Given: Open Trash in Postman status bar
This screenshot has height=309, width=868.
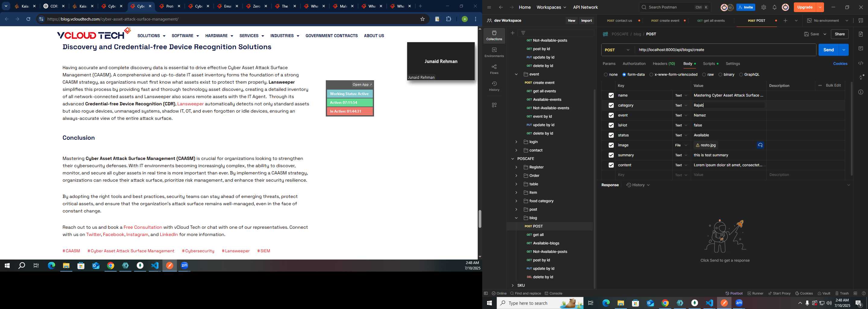Looking at the screenshot, I should pos(842,293).
